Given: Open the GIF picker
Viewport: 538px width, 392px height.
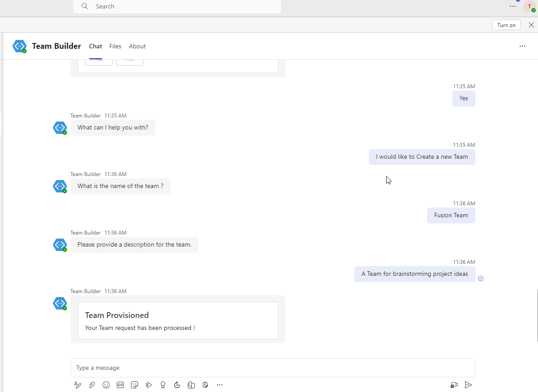Looking at the screenshot, I should click(120, 385).
